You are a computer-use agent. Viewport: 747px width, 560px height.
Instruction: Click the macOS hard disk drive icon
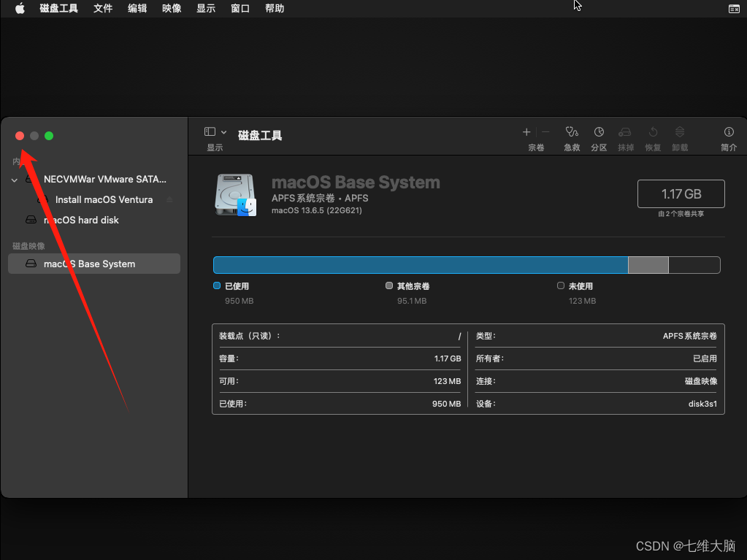[x=31, y=220]
